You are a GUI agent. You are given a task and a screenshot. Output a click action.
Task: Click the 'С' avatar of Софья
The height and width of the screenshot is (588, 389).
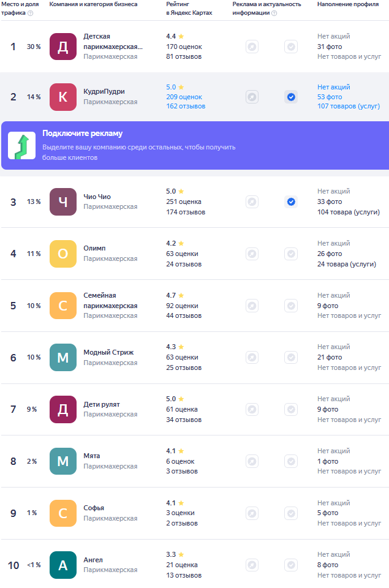pyautogui.click(x=63, y=513)
